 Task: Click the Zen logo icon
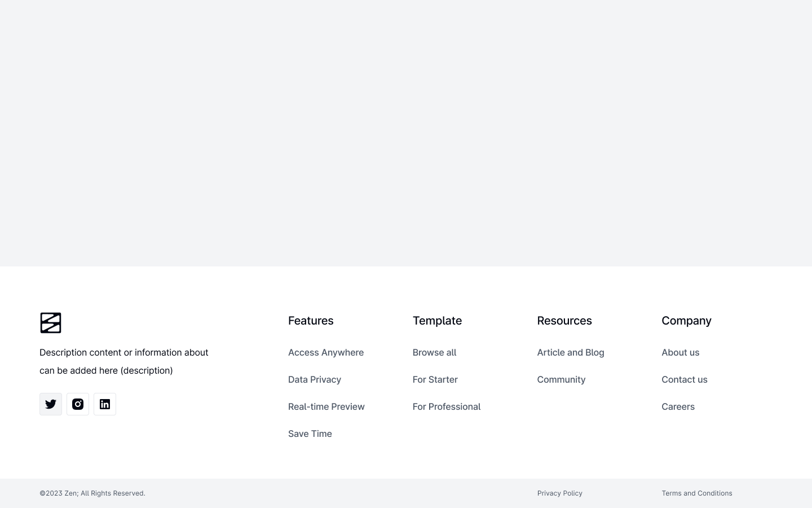click(x=51, y=323)
